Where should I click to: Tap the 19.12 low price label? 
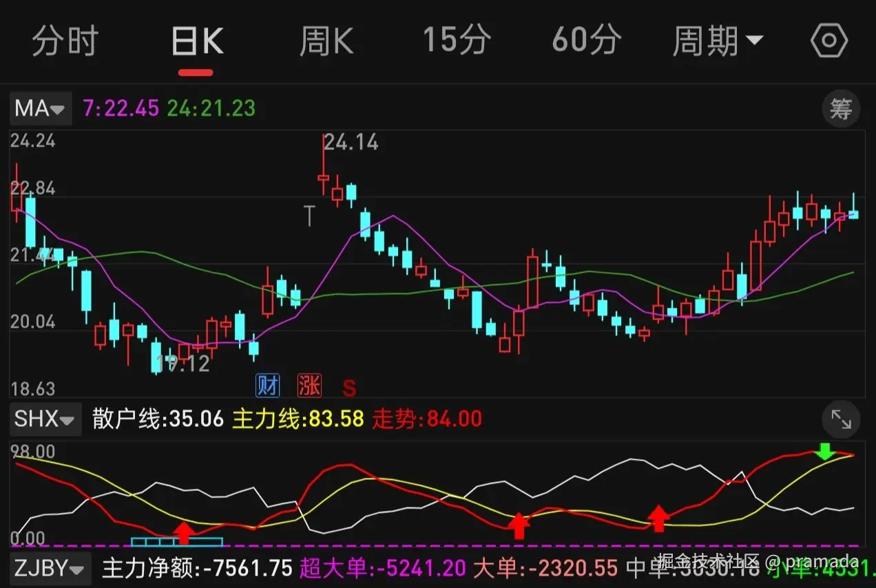coord(182,364)
